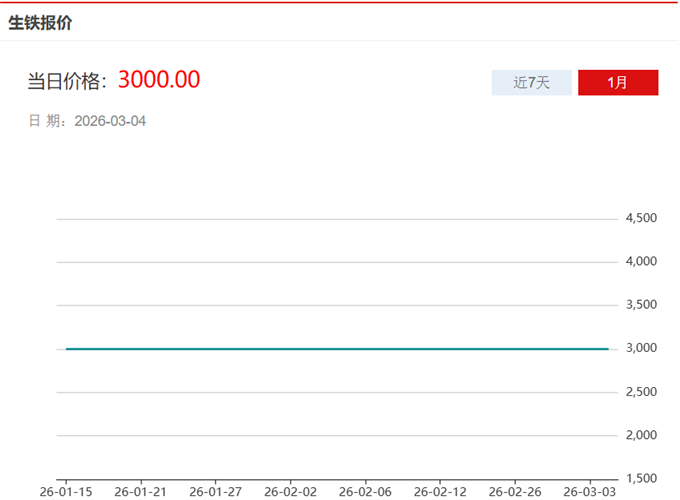Screen dimensions: 680x500
Task: Switch to the 近7天 range tab
Action: tap(531, 82)
